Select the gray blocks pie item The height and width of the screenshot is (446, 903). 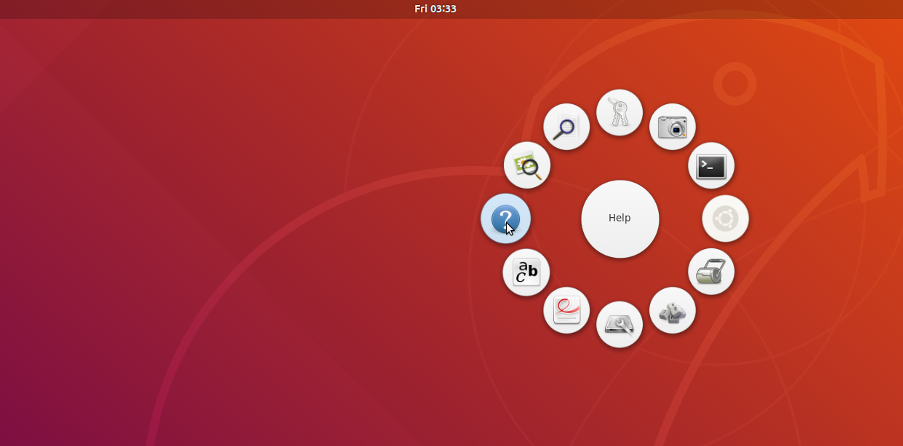click(672, 311)
